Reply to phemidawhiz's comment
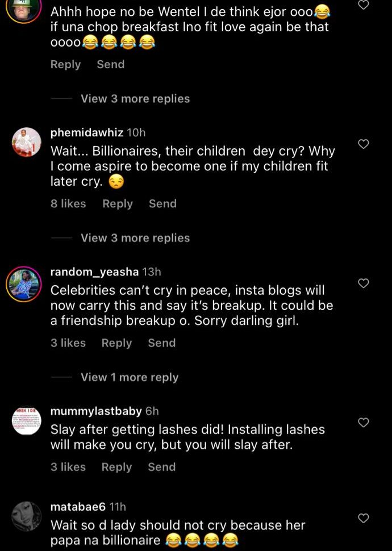392x551 pixels. click(117, 203)
